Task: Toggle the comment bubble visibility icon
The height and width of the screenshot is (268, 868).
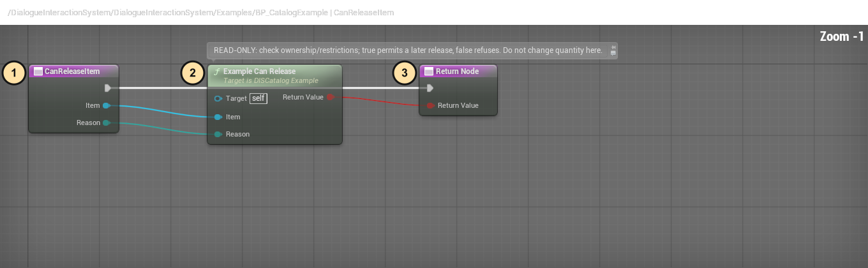Action: click(x=613, y=54)
